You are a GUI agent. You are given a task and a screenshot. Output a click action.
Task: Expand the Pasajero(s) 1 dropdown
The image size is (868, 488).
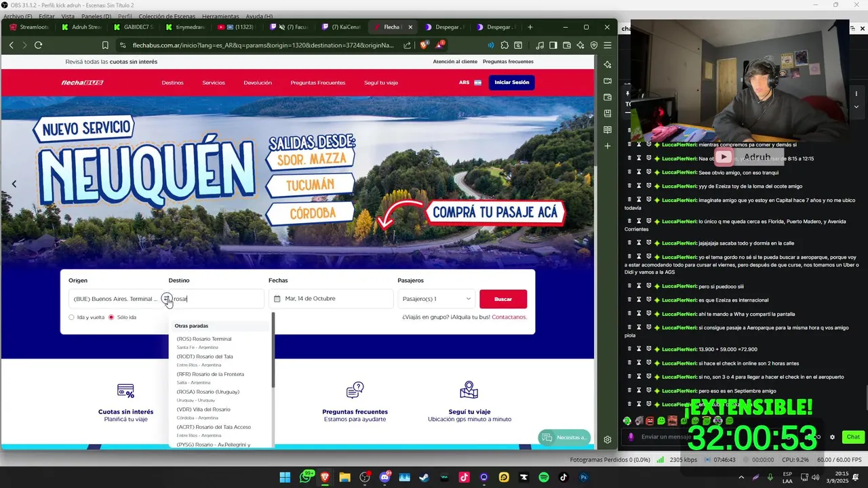tap(436, 299)
